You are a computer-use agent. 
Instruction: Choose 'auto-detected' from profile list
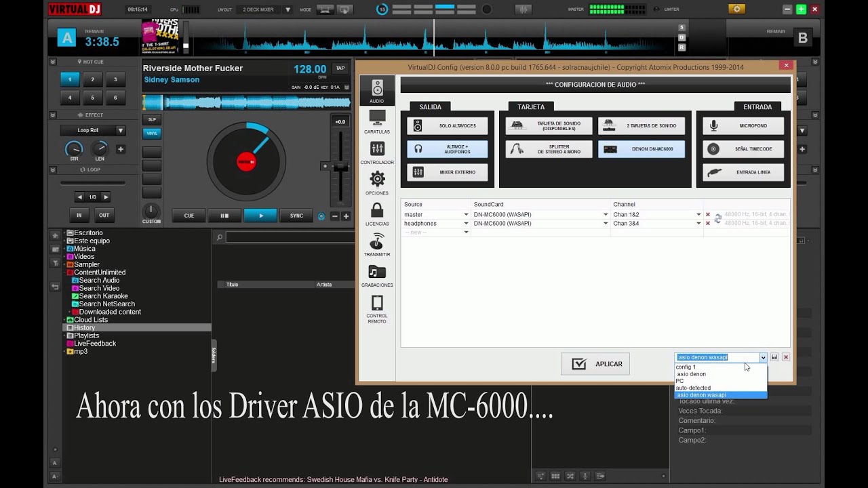721,388
